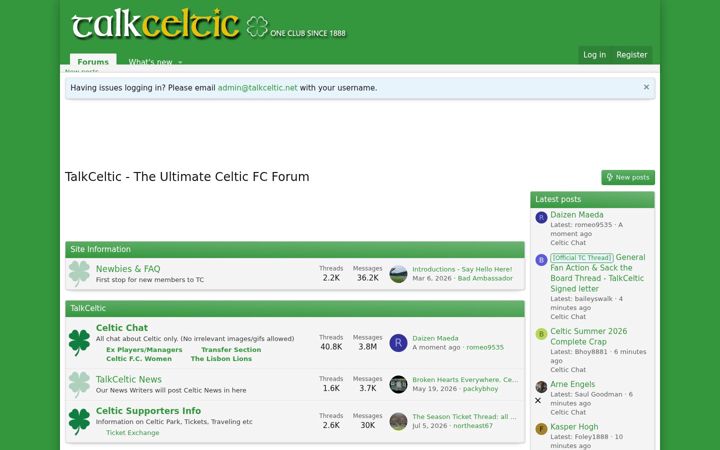Click Messages count 36.2K for Newbies & FAQ

[368, 278]
